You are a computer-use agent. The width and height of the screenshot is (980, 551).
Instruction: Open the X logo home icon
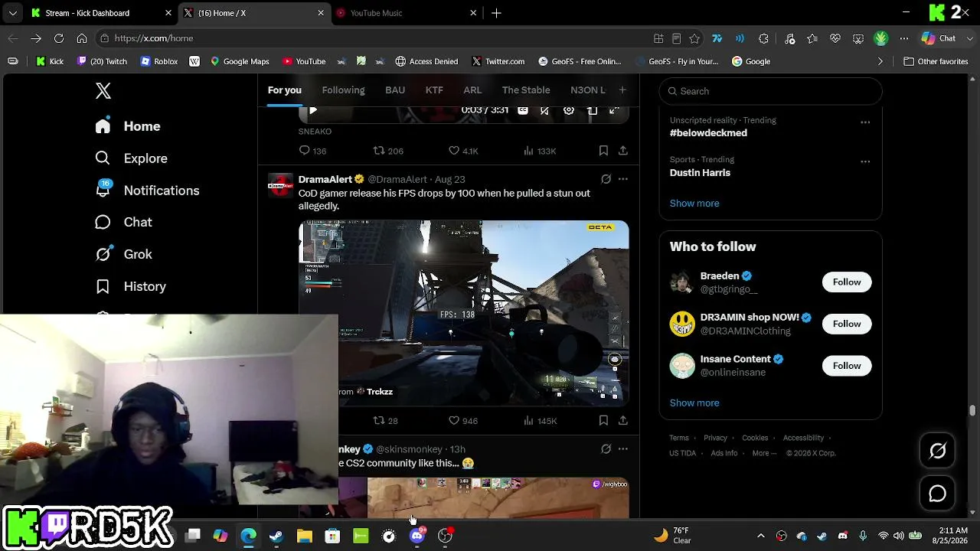tap(103, 90)
